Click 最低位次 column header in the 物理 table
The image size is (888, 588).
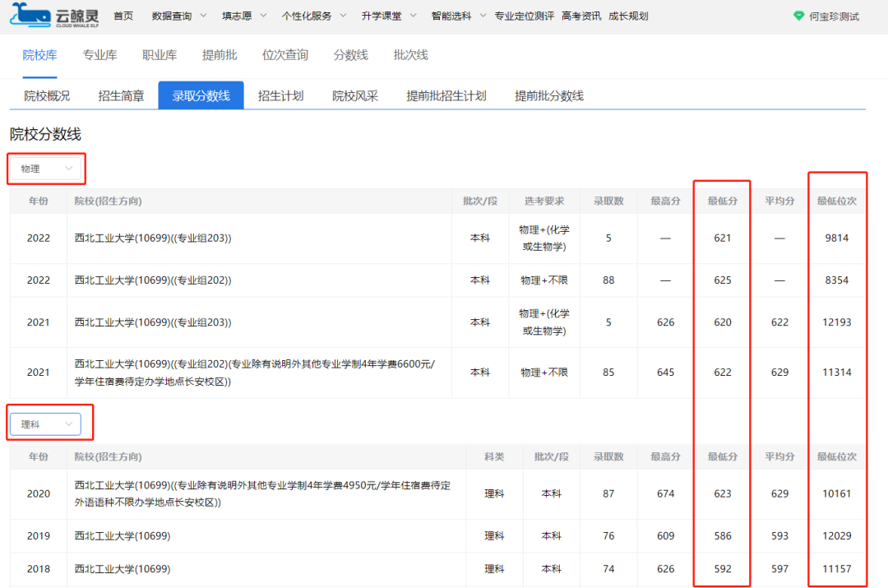pyautogui.click(x=836, y=201)
